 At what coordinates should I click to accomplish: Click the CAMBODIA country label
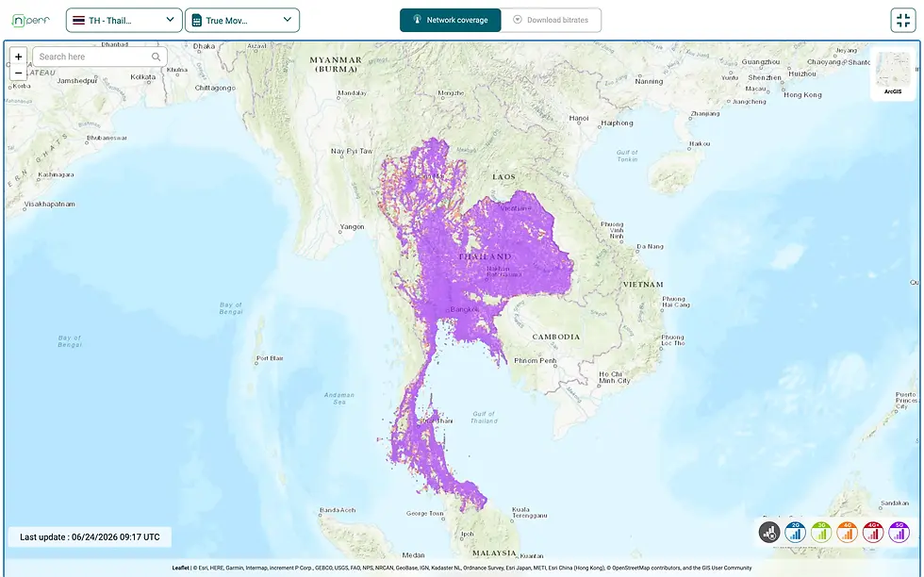pos(555,338)
